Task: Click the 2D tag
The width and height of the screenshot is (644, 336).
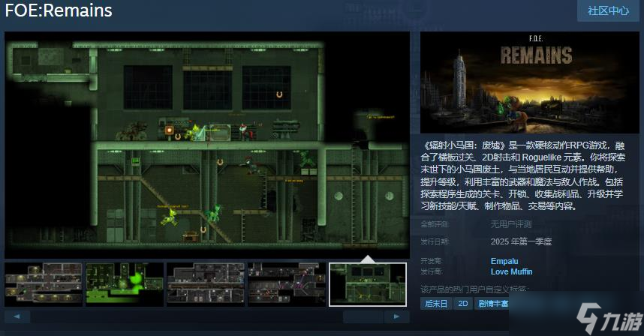Action: 463,304
